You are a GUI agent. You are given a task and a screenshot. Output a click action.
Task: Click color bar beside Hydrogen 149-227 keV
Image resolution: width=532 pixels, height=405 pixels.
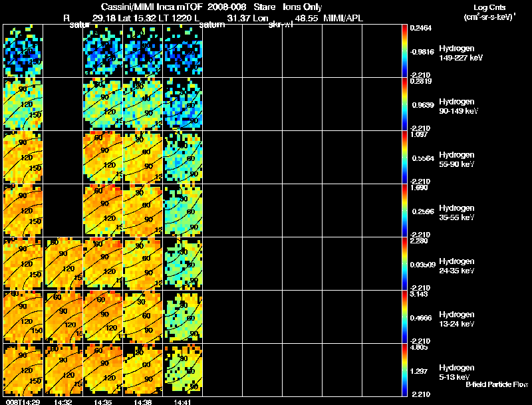coord(404,51)
